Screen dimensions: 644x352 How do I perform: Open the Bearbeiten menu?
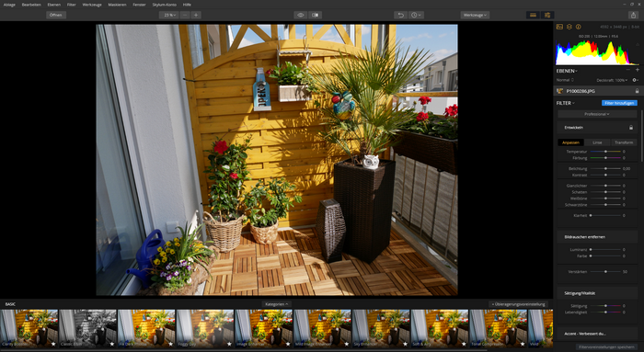tap(31, 5)
